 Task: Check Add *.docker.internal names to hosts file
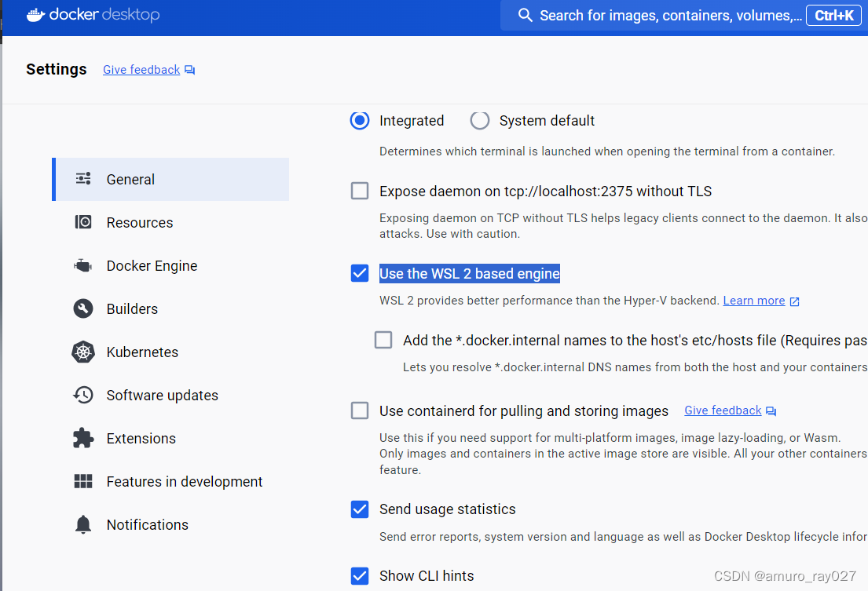point(383,339)
